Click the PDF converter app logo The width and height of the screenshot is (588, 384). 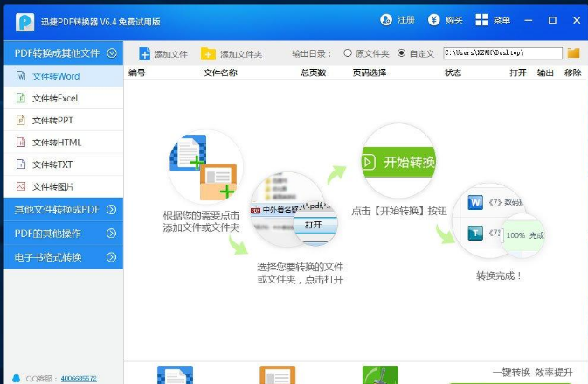pyautogui.click(x=26, y=20)
